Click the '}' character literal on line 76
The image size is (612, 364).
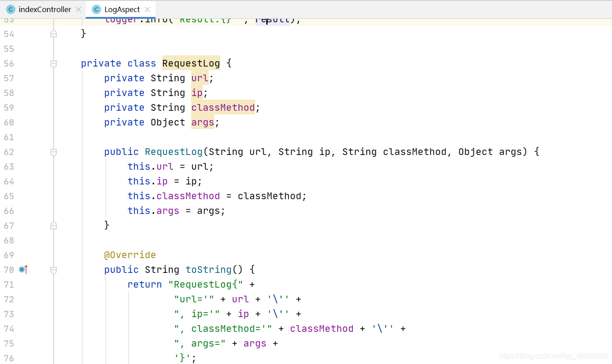[183, 358]
